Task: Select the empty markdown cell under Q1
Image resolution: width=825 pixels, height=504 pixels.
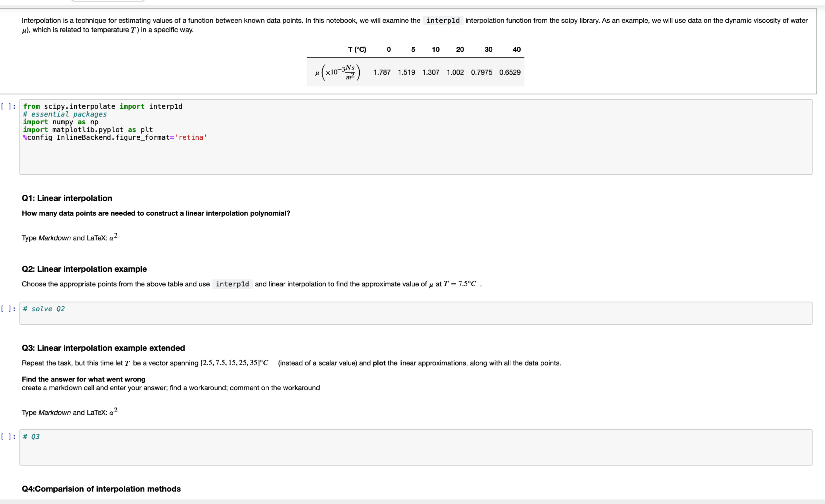Action: click(70, 238)
